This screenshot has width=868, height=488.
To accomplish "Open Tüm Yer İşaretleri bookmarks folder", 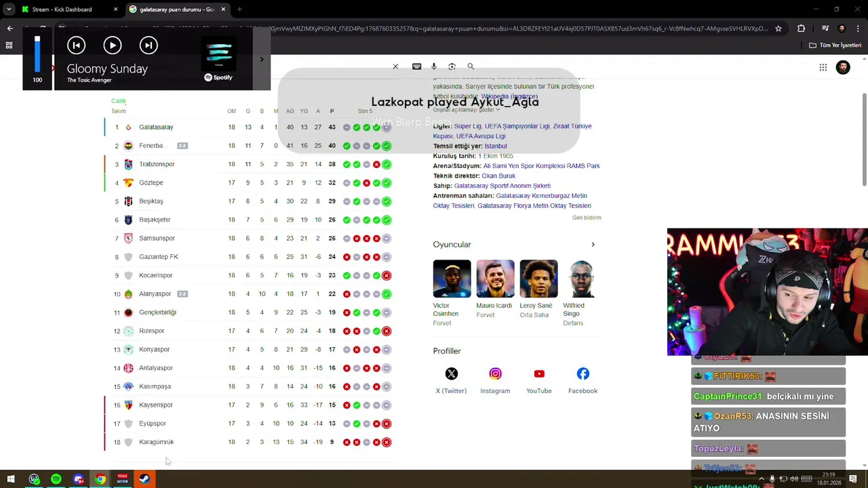I will pos(835,45).
